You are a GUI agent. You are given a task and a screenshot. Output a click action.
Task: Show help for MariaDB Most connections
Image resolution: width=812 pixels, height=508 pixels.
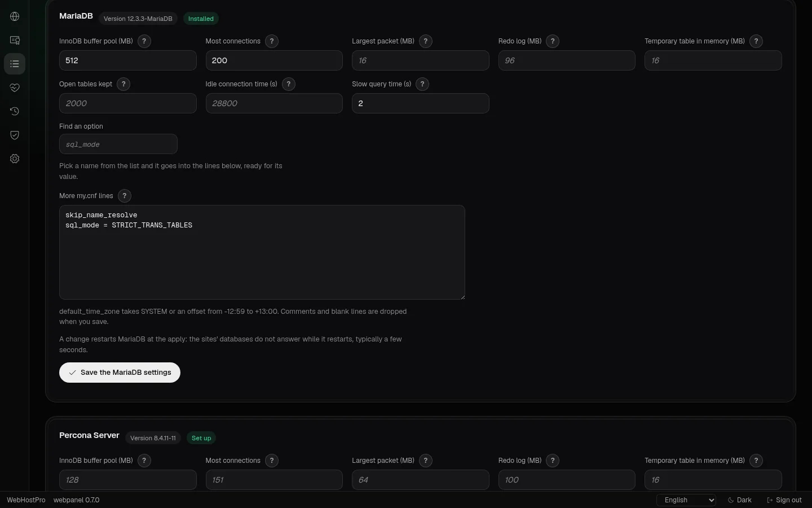coord(272,41)
